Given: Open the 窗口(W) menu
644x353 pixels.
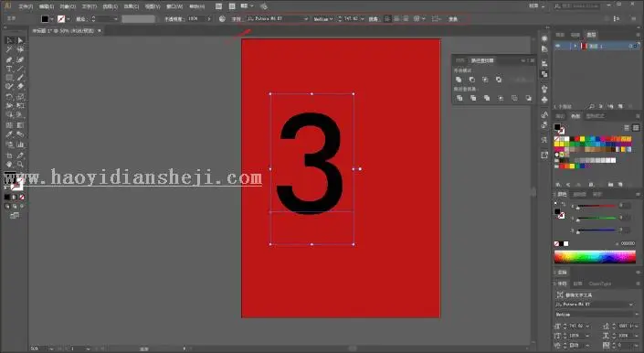Looking at the screenshot, I should coord(174,6).
